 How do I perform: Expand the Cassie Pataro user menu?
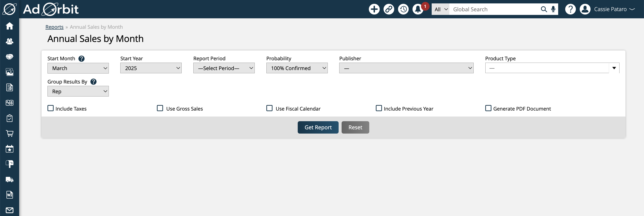point(614,9)
